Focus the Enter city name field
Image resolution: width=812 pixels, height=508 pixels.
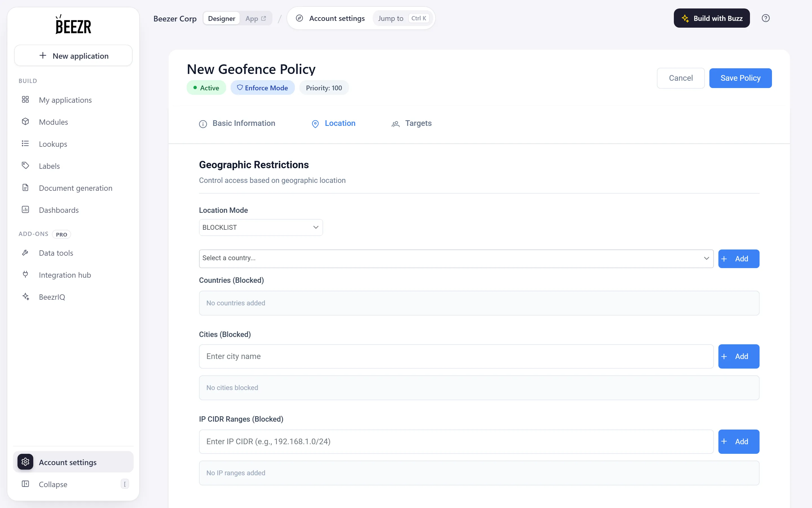point(456,356)
